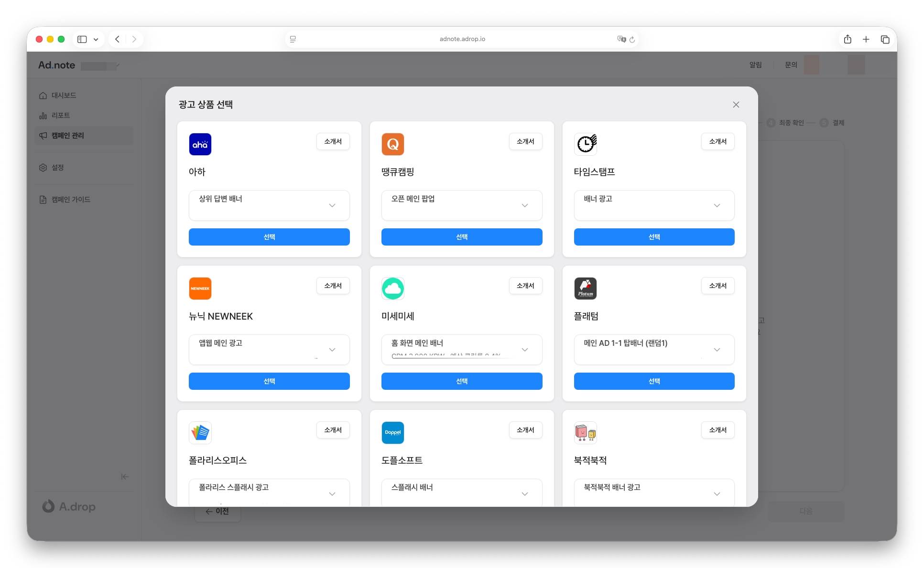Click the Platum logo icon
The width and height of the screenshot is (924, 568).
coord(586,289)
